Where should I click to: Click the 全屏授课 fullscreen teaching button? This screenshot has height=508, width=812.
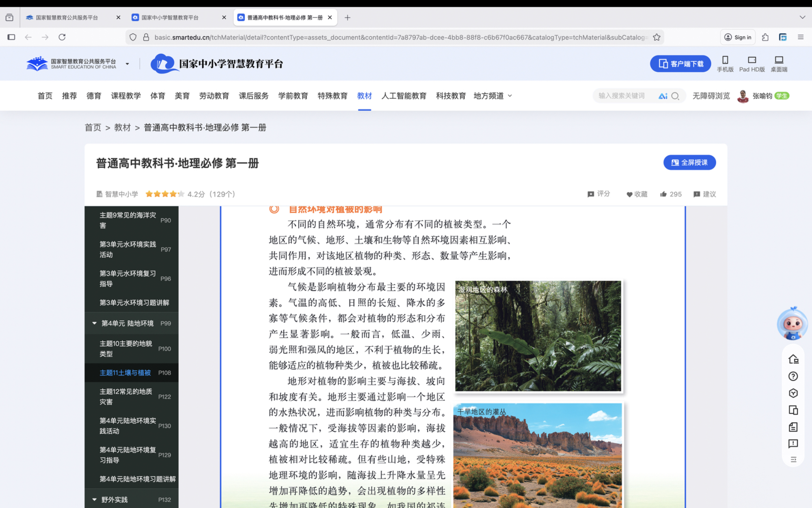pyautogui.click(x=689, y=163)
